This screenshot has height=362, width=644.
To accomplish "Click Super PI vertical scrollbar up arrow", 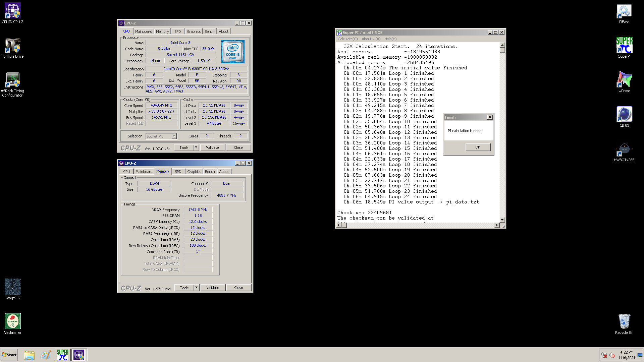I will click(x=502, y=45).
